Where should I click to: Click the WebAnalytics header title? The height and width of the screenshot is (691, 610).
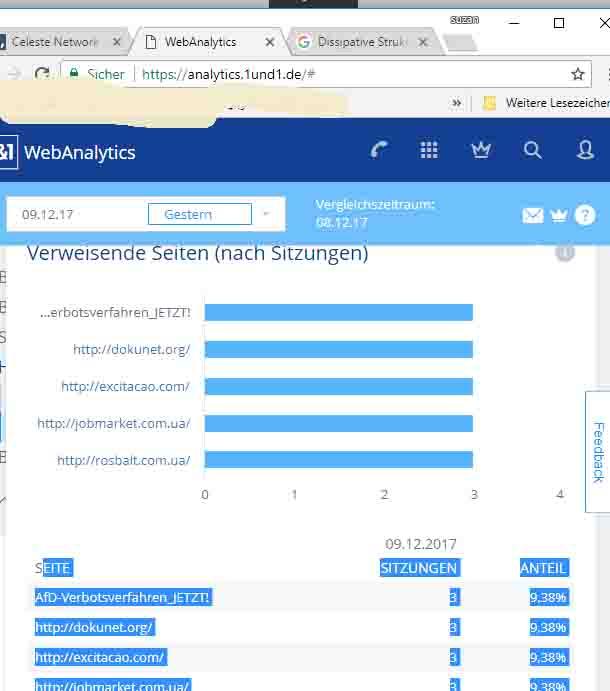[x=80, y=152]
